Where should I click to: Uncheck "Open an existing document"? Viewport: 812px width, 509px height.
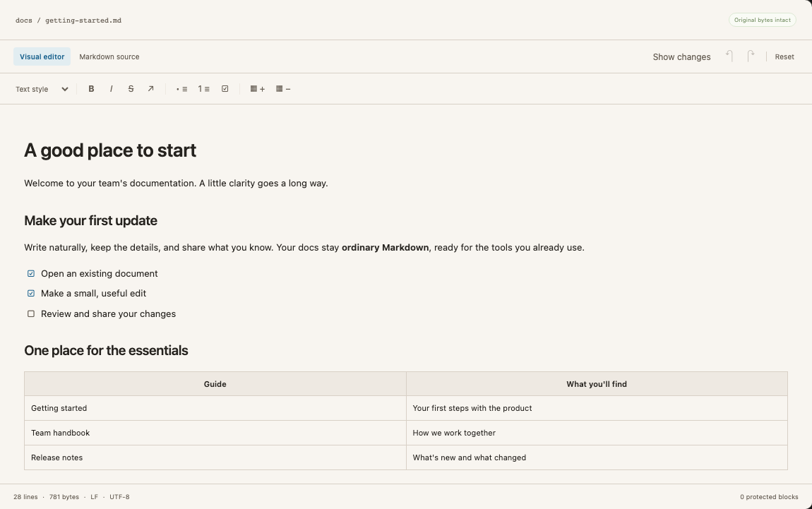(x=31, y=273)
